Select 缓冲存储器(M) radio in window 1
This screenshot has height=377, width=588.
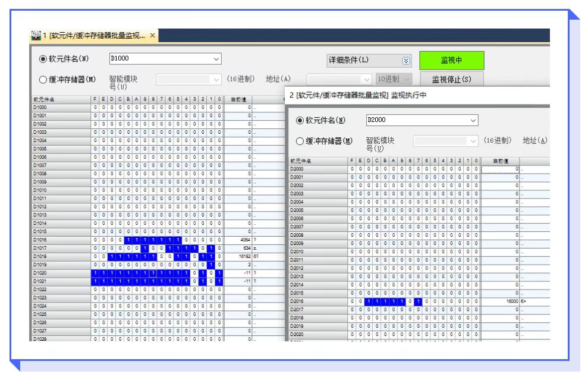point(43,80)
